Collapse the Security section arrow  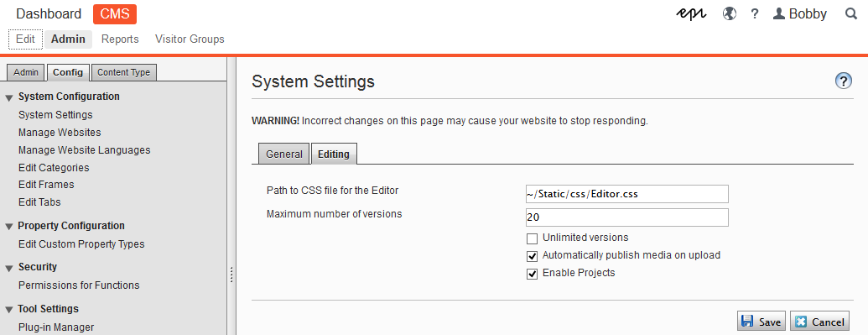coord(9,269)
